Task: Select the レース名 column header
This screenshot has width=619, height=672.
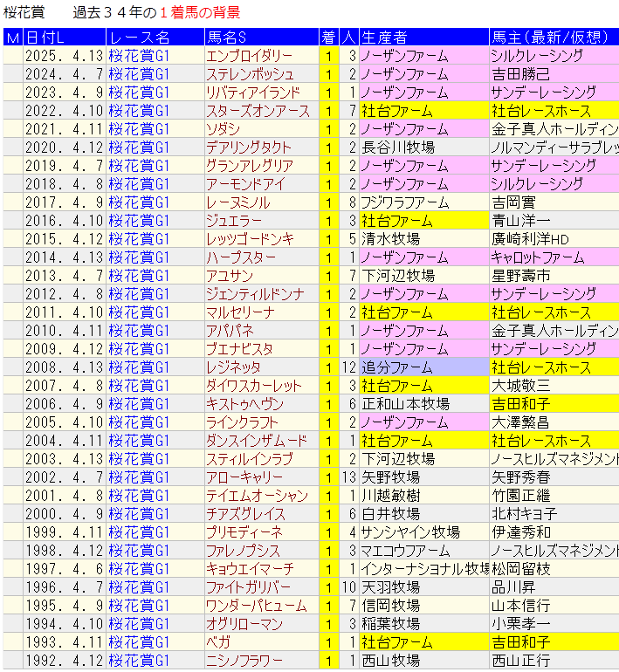Action: [140, 38]
